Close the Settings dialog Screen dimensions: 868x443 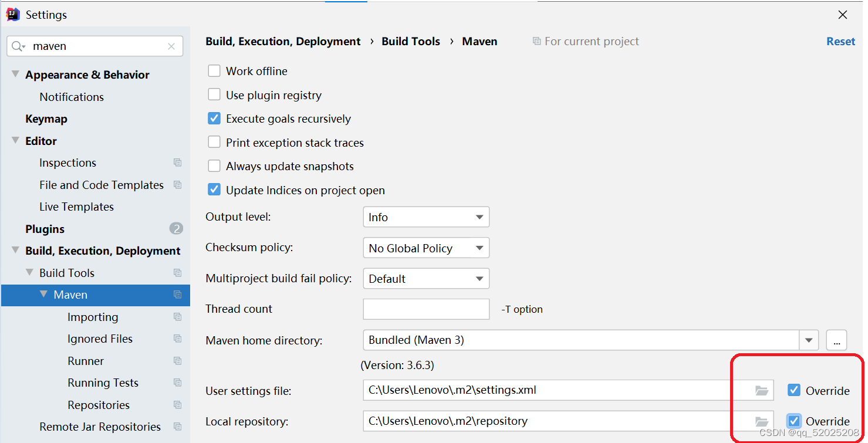click(843, 15)
